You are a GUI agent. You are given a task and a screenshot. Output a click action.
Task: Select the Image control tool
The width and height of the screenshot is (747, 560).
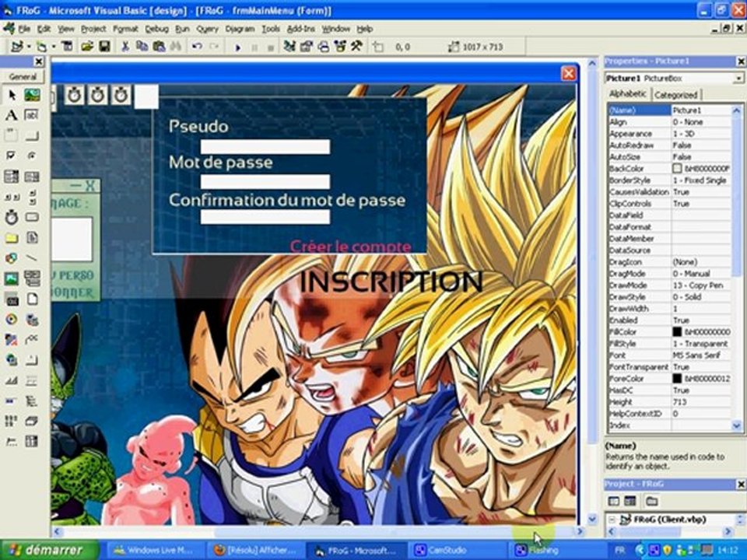12,278
